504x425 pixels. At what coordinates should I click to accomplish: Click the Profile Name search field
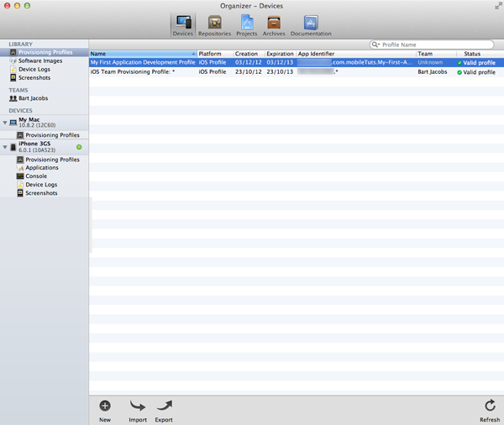(x=432, y=45)
